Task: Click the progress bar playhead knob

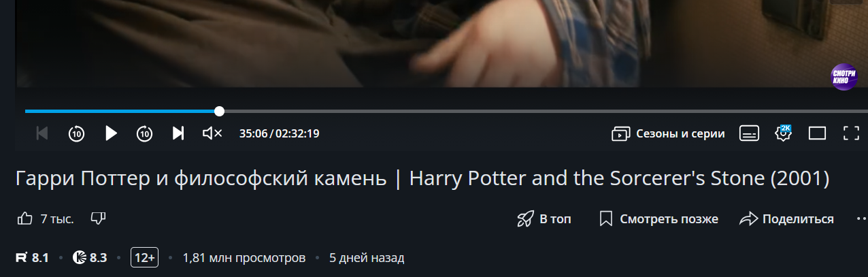Action: pyautogui.click(x=219, y=111)
